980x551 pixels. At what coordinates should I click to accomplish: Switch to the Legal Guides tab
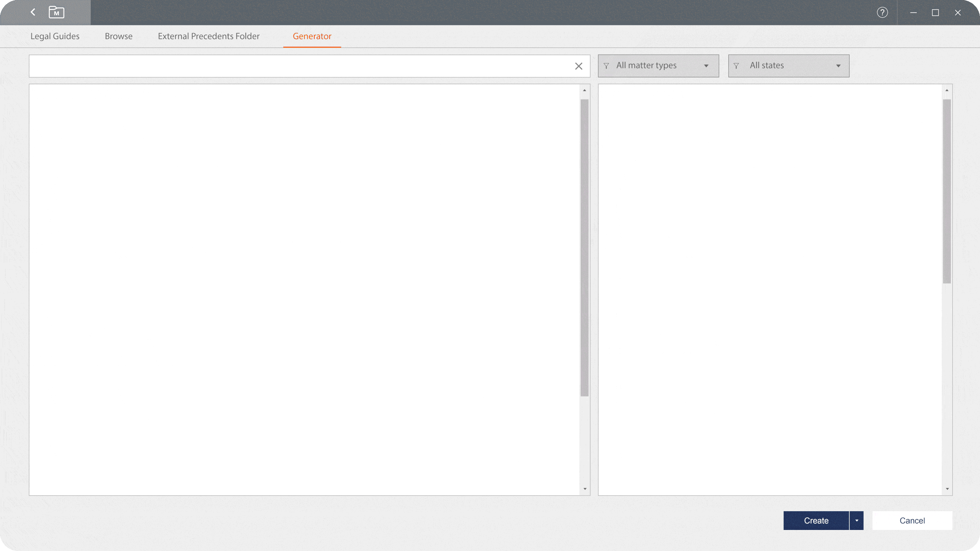click(x=55, y=36)
